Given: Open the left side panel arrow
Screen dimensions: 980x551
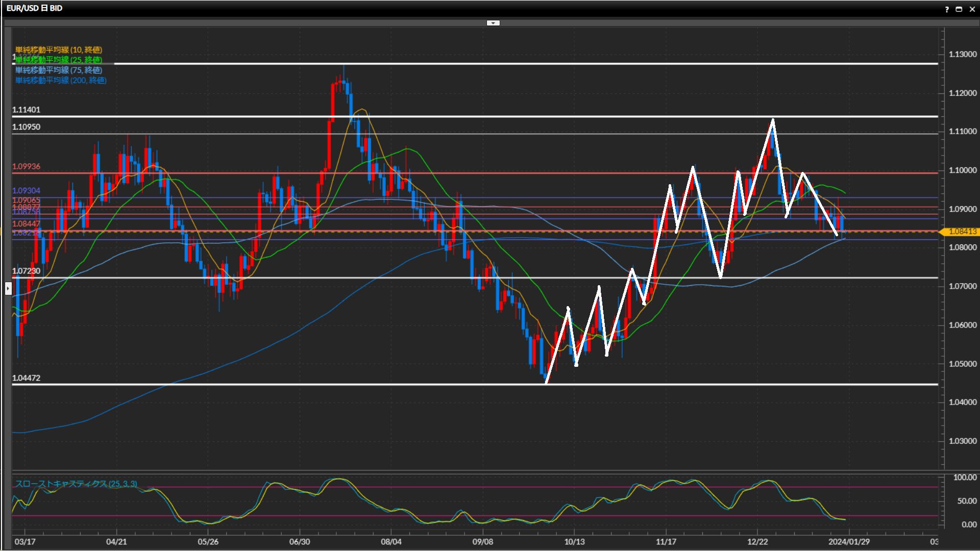Looking at the screenshot, I should (8, 289).
